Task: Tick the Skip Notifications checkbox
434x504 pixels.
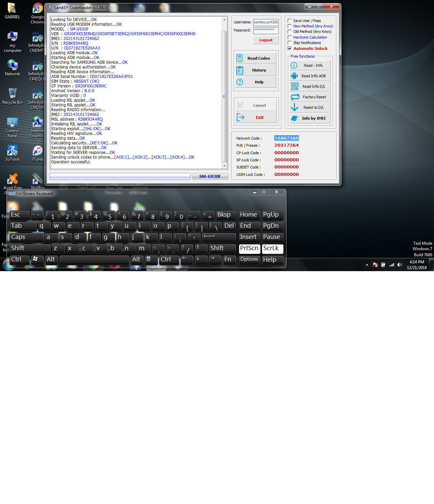Action: [x=290, y=43]
